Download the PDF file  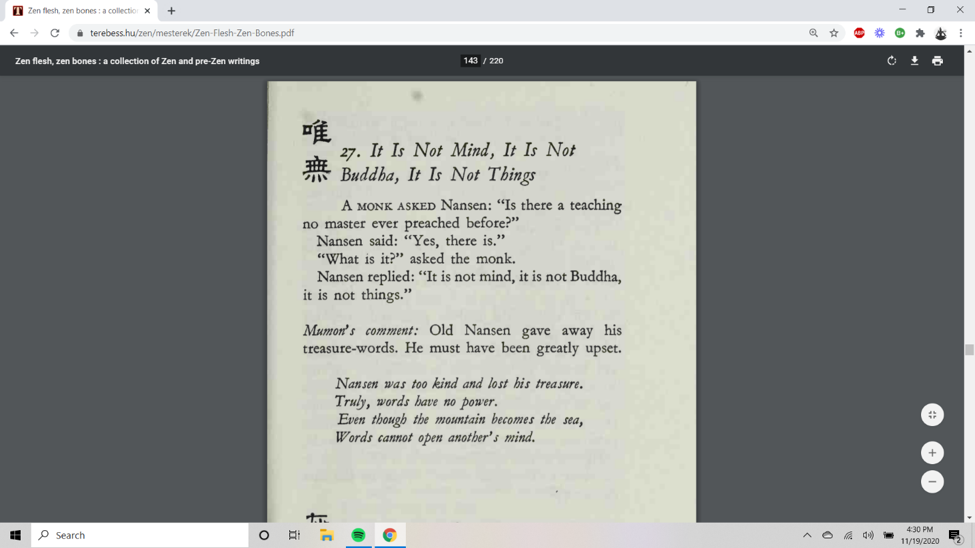coord(915,61)
